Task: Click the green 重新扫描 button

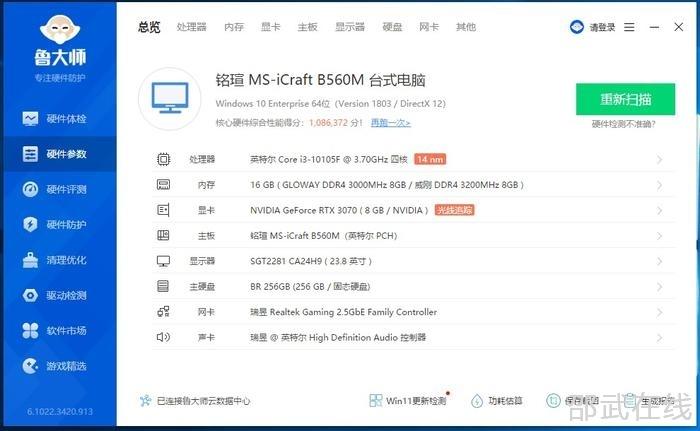Action: (625, 99)
